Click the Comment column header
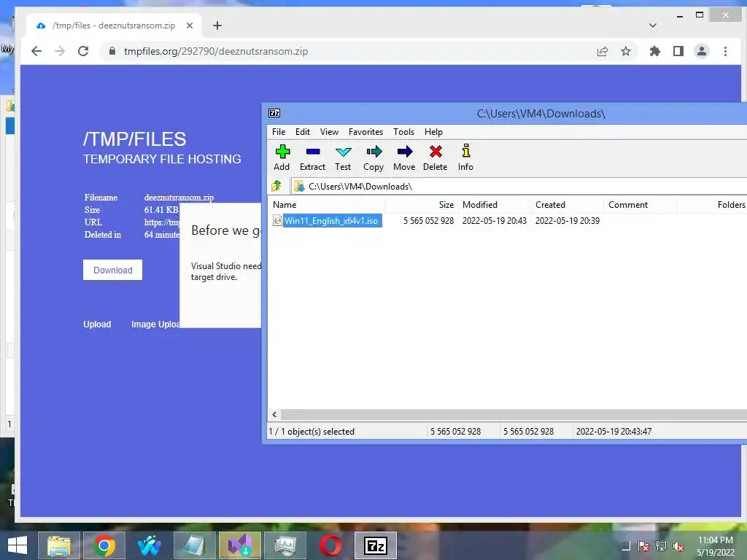Viewport: 747px width, 560px height. pos(640,205)
